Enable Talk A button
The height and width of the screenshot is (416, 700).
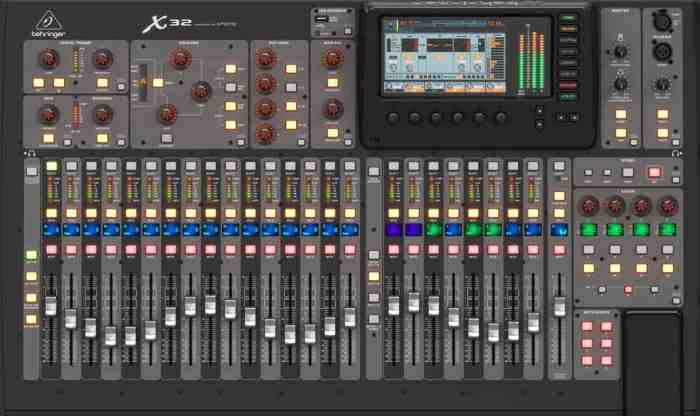[x=662, y=115]
